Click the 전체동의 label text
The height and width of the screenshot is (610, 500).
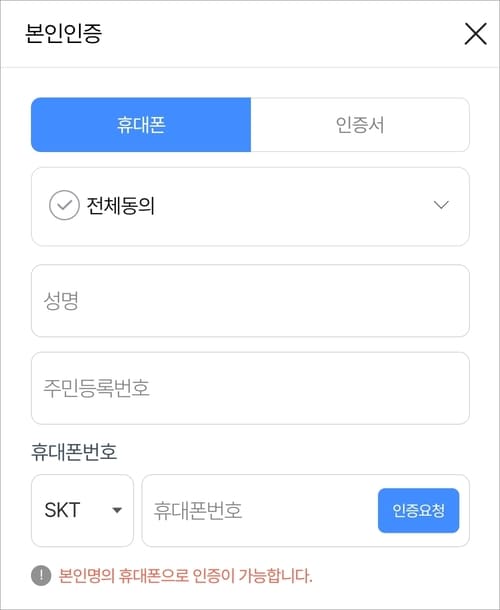pyautogui.click(x=121, y=205)
